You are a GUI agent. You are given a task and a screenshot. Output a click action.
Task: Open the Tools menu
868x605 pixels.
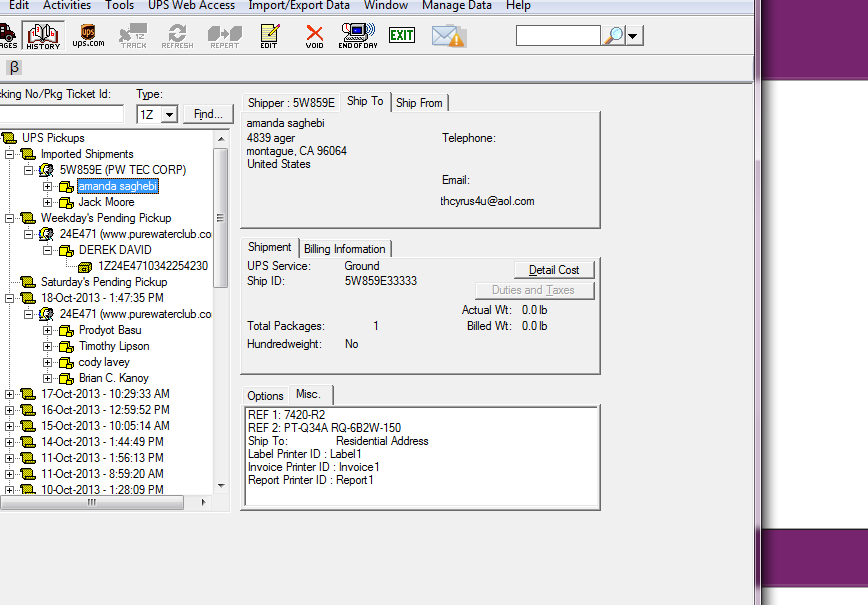[120, 6]
